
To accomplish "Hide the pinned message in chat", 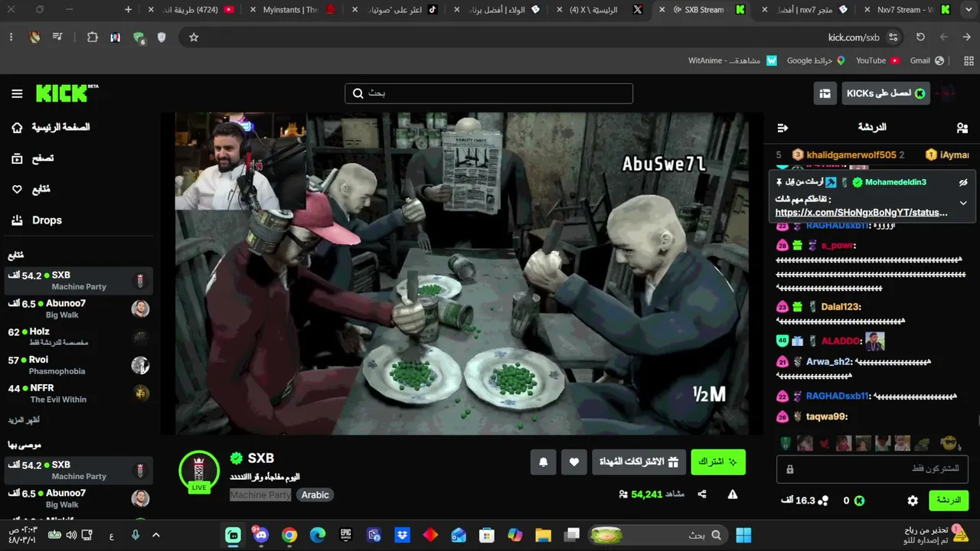I will [963, 182].
